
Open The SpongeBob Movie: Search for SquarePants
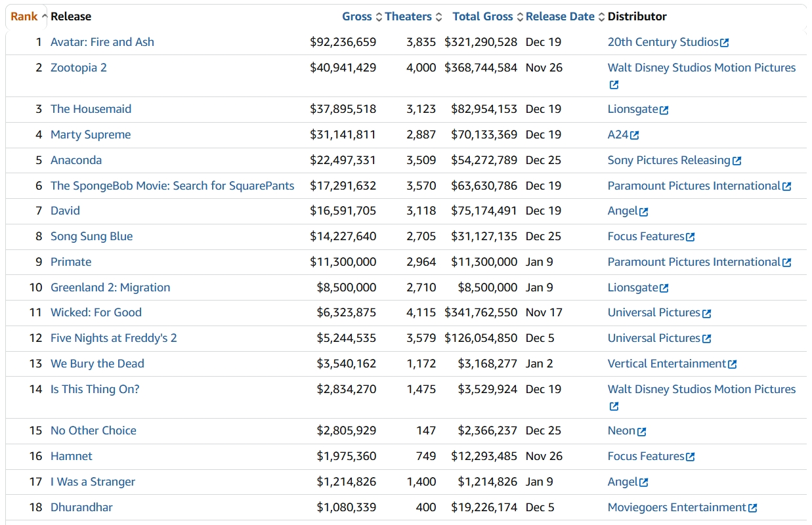coord(172,186)
